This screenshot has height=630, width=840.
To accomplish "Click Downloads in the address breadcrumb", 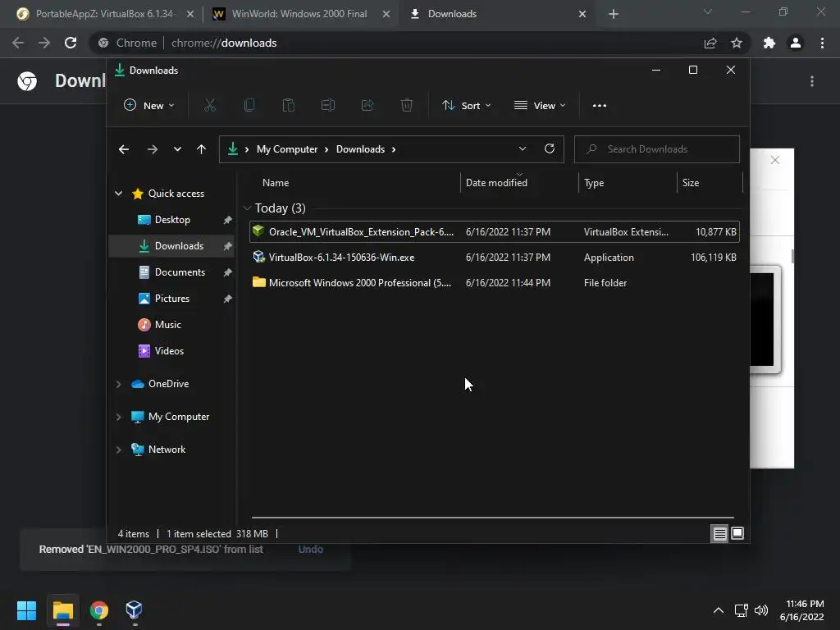I will [361, 149].
